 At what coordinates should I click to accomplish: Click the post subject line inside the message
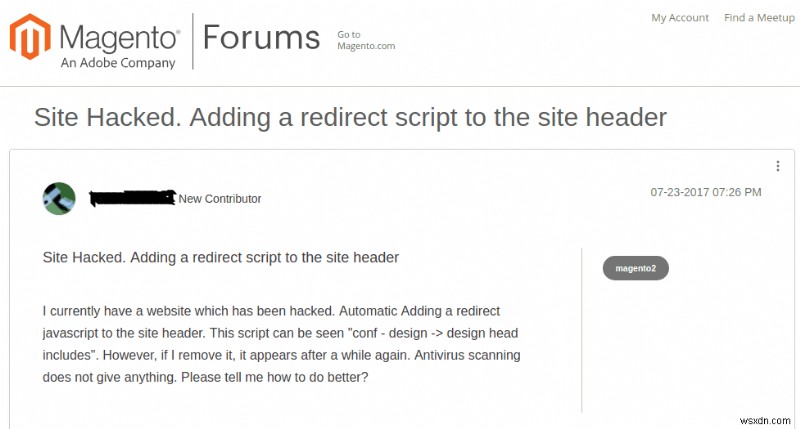click(221, 257)
